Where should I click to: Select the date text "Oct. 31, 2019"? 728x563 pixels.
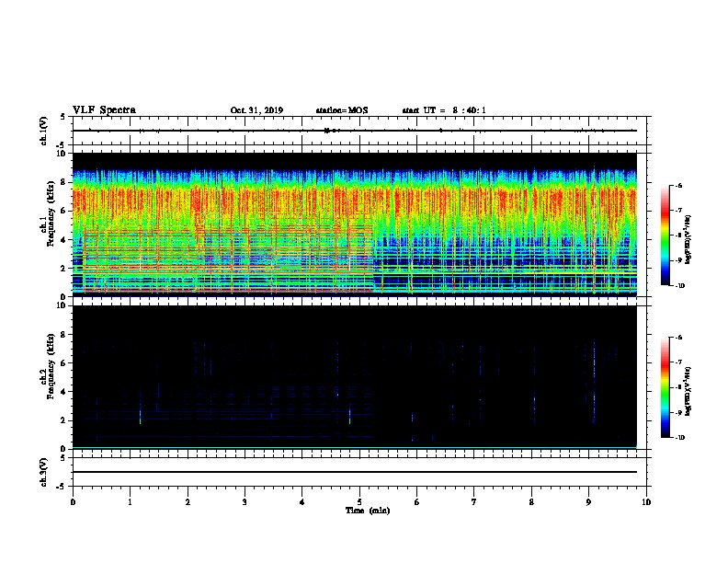[x=256, y=110]
